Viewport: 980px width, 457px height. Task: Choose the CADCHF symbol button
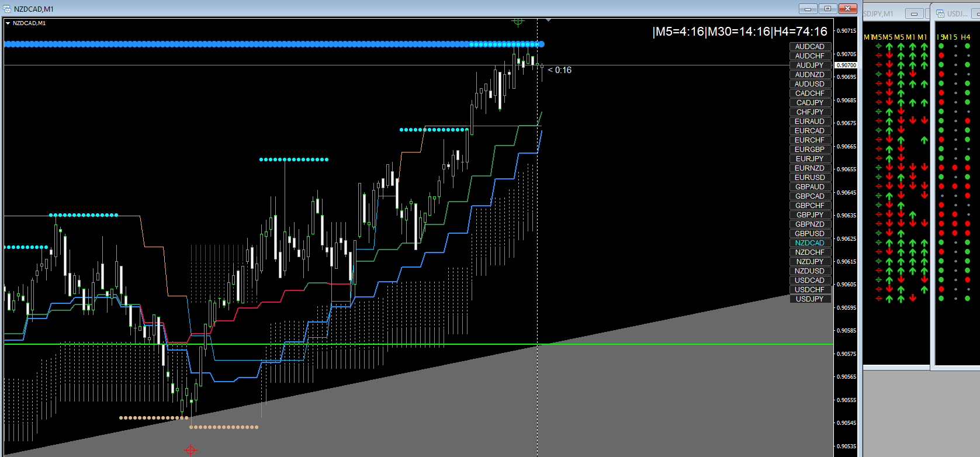coord(810,94)
